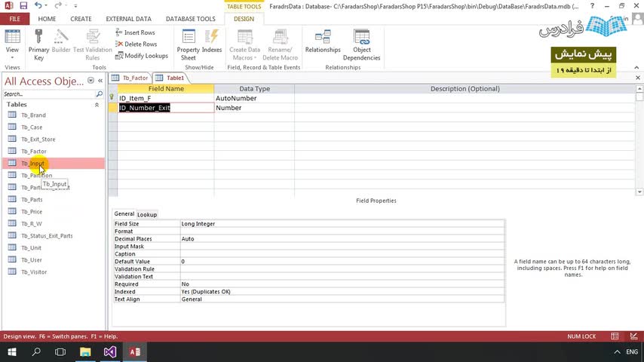This screenshot has width=644, height=362.
Task: Click Insert Rows in the Tools group
Action: coord(135,32)
